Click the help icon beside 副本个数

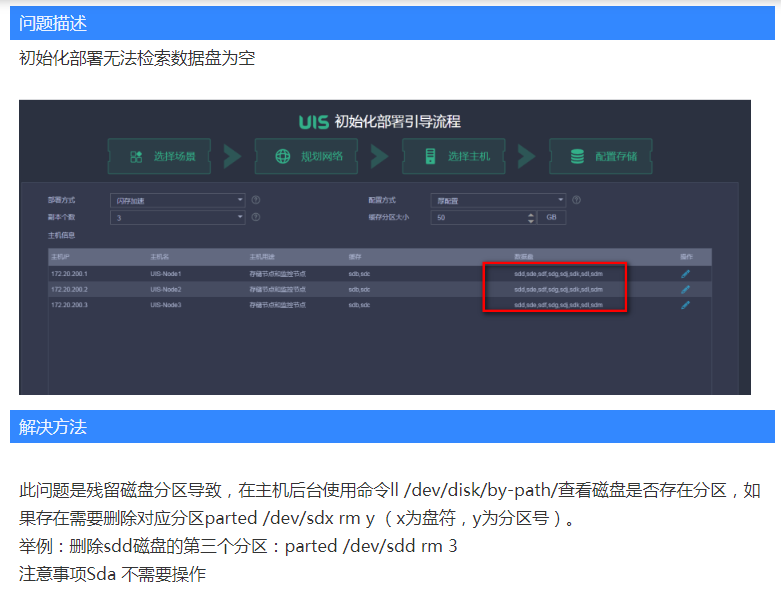256,217
